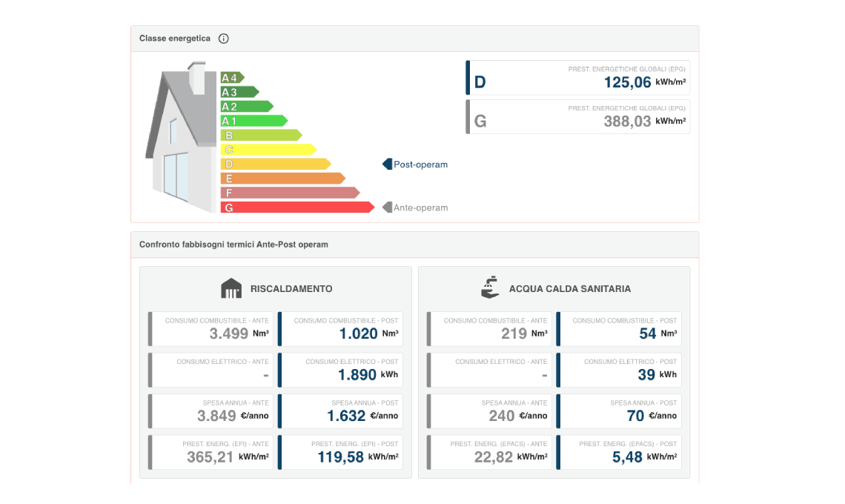The image size is (845, 504).
Task: Click heating EPI ante 365,21 kWh/m² card
Action: [211, 452]
